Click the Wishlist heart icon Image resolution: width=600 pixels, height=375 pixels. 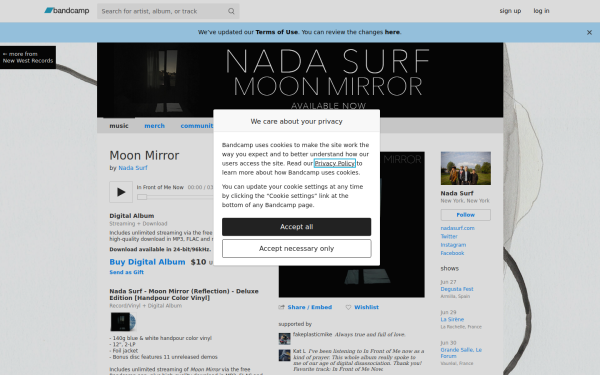click(348, 307)
